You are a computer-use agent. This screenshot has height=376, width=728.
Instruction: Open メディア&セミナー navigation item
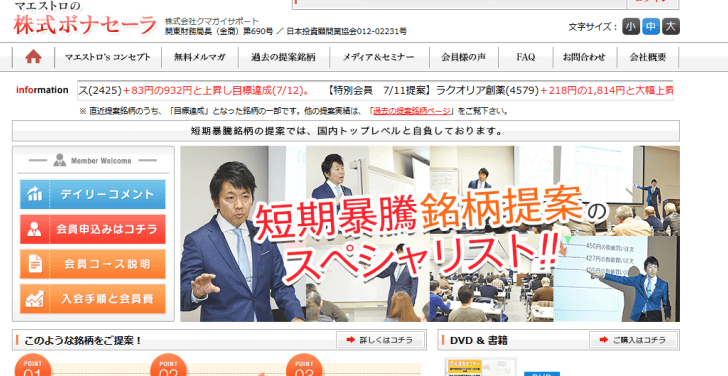coord(379,57)
